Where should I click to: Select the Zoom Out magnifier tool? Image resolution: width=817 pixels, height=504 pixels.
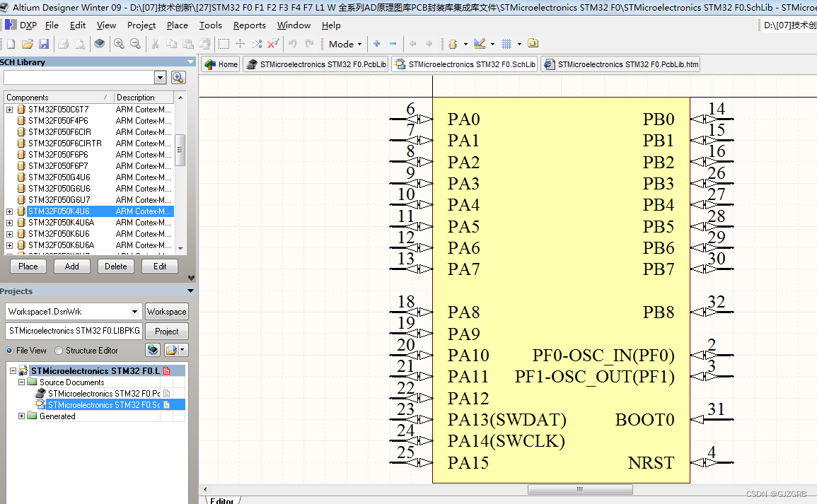pyautogui.click(x=136, y=44)
